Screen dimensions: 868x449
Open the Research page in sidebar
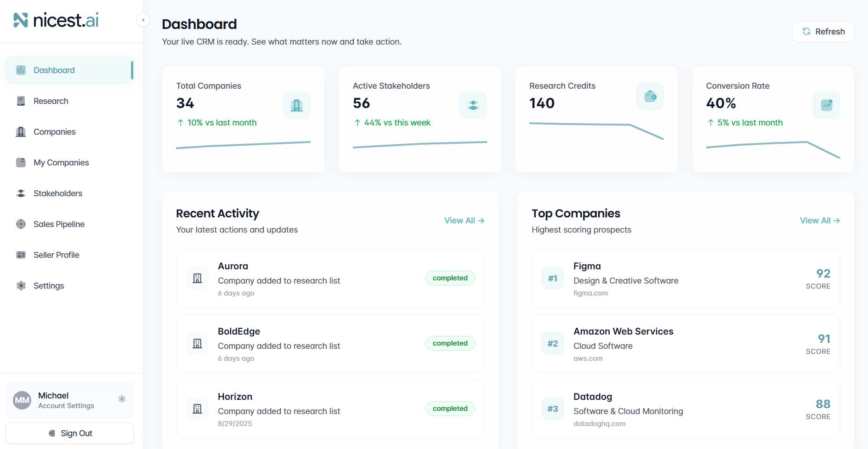51,101
